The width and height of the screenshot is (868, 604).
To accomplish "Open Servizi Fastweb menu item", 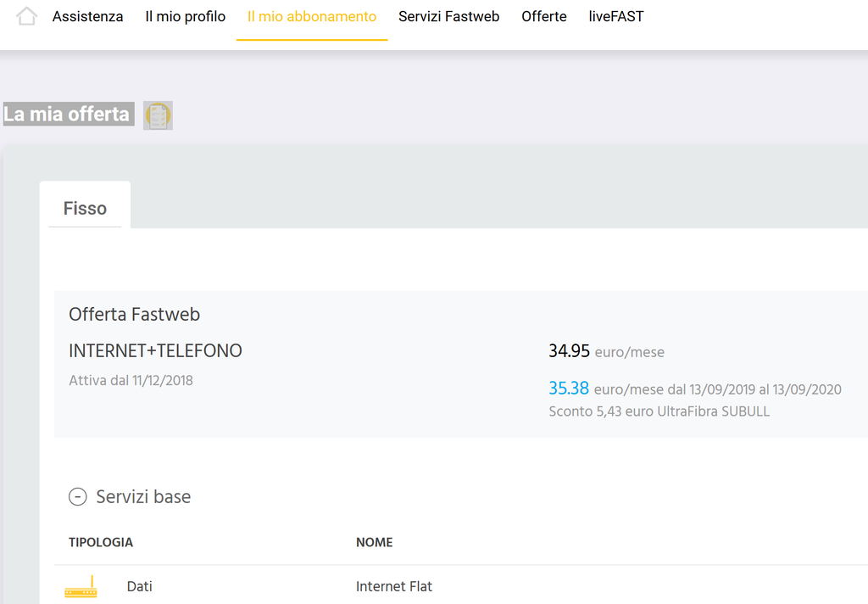I will (448, 17).
